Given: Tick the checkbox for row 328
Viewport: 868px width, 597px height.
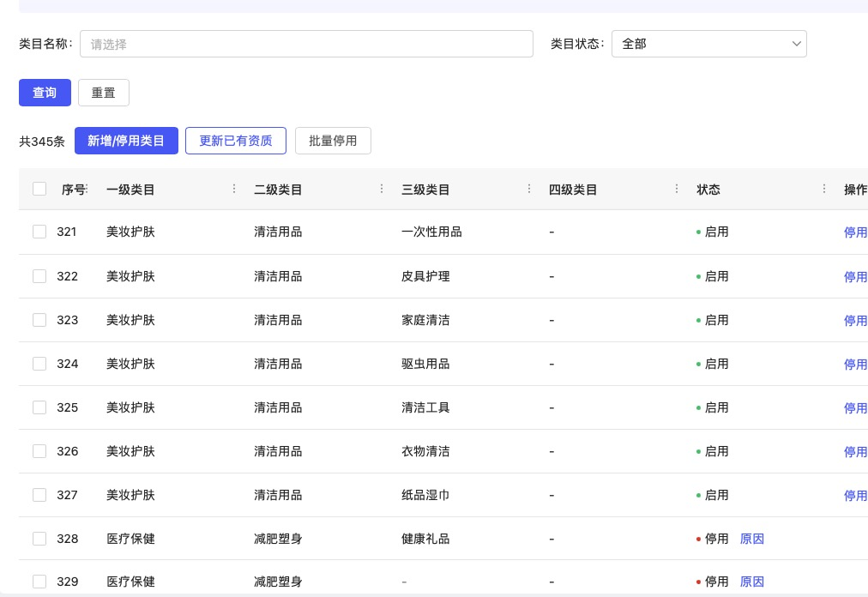Looking at the screenshot, I should (x=39, y=539).
